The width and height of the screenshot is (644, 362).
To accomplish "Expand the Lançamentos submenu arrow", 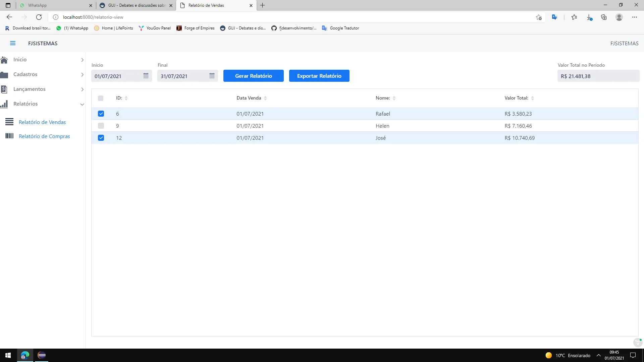I will (82, 89).
